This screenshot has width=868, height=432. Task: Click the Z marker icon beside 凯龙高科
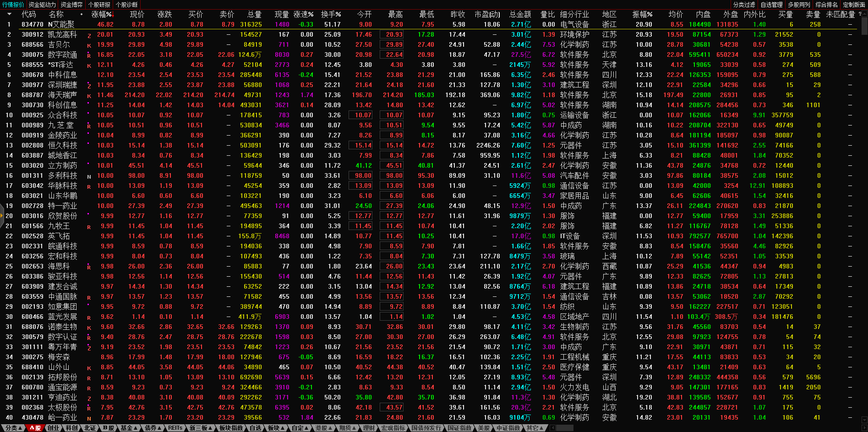click(89, 35)
